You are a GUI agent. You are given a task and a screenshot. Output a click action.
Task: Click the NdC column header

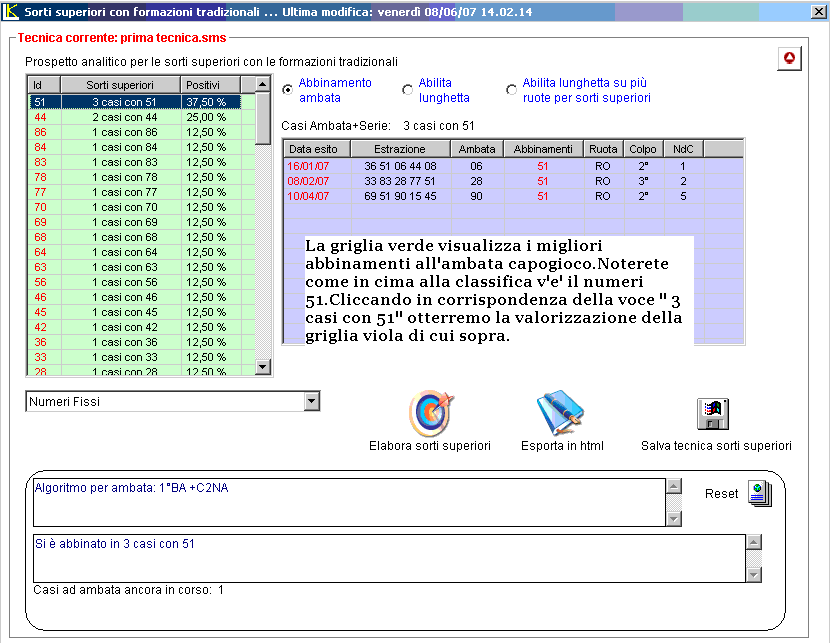[x=683, y=149]
